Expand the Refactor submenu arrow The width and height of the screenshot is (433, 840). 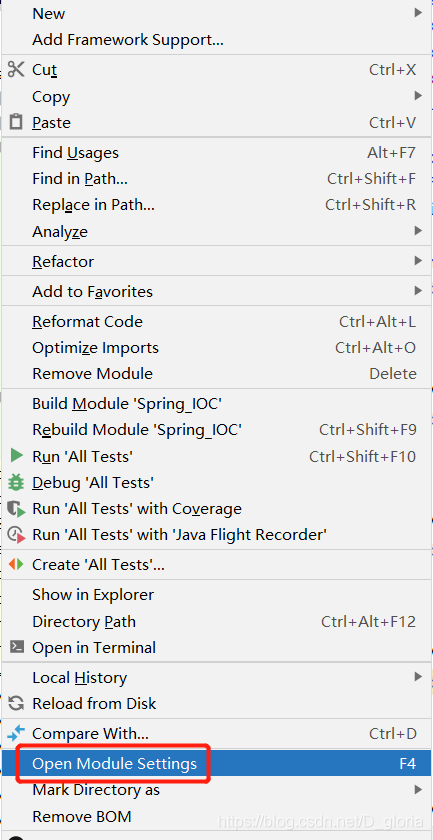pos(418,261)
